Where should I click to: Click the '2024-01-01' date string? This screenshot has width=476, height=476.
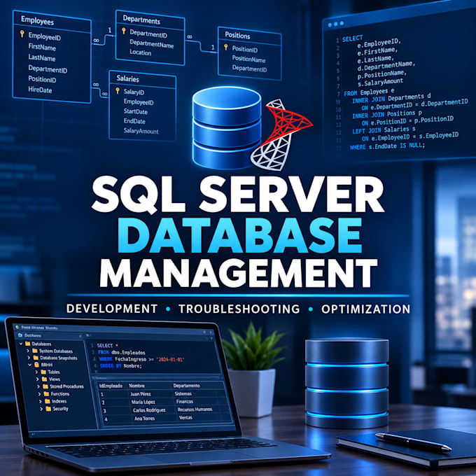(170, 359)
